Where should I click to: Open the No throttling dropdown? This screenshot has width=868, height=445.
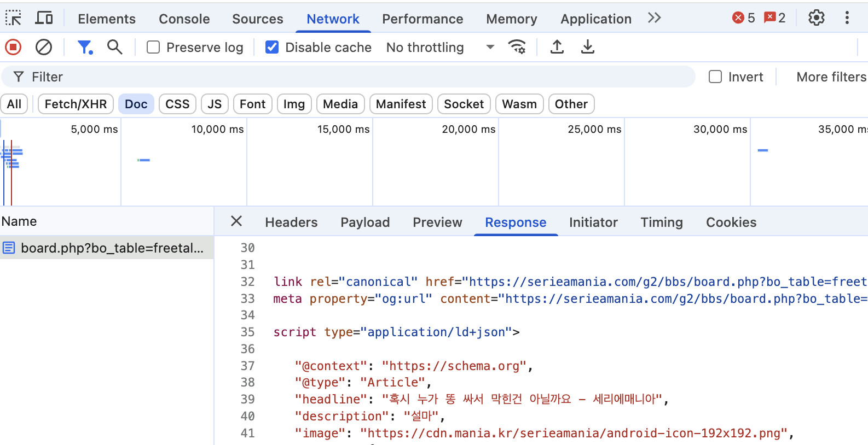click(440, 48)
